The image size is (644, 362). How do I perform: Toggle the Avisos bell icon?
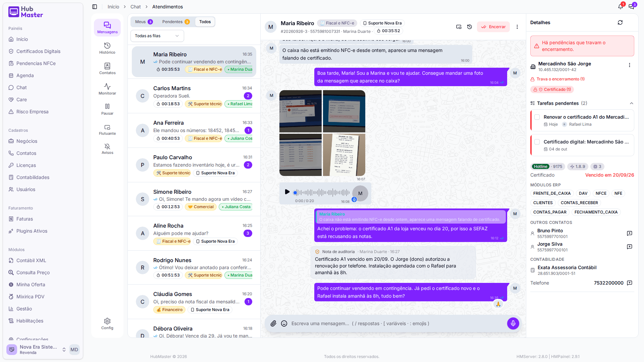(107, 149)
